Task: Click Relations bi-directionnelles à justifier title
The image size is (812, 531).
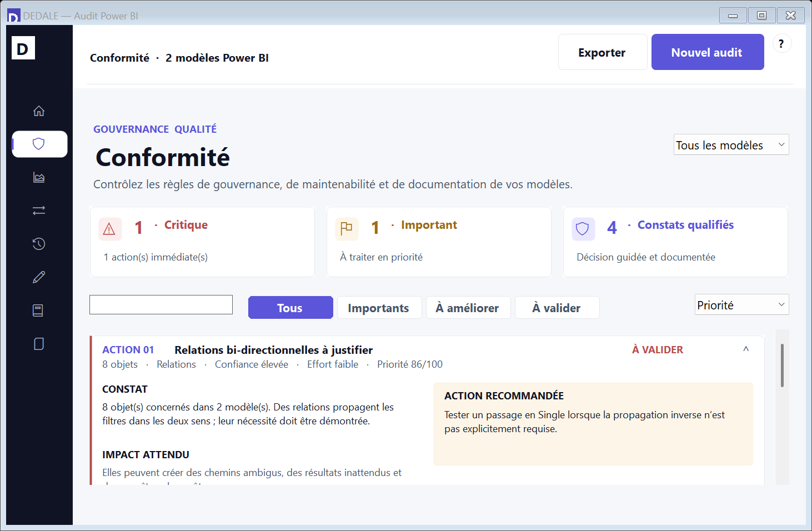Action: 274,350
